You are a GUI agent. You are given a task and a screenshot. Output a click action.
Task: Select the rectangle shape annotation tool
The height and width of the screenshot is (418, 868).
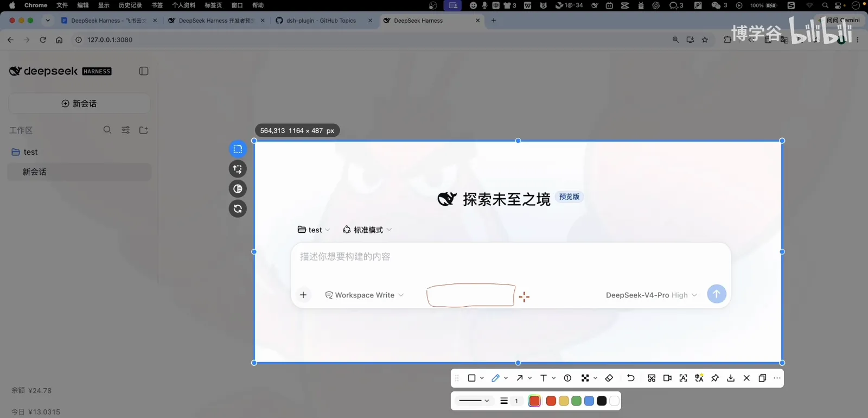tap(471, 378)
